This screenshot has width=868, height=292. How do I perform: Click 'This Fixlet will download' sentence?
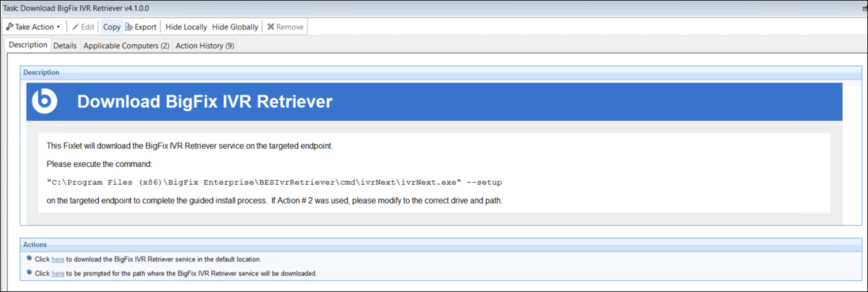tap(190, 146)
